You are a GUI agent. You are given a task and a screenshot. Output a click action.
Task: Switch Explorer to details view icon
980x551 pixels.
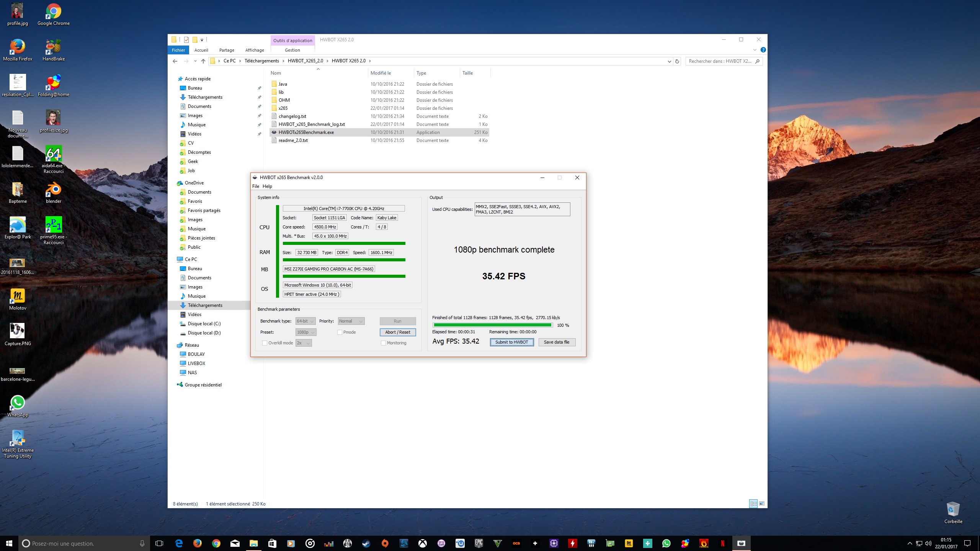[x=753, y=504]
